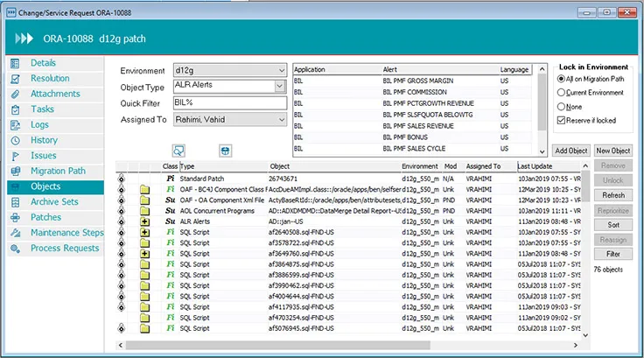Click the History clock icon

[16, 140]
